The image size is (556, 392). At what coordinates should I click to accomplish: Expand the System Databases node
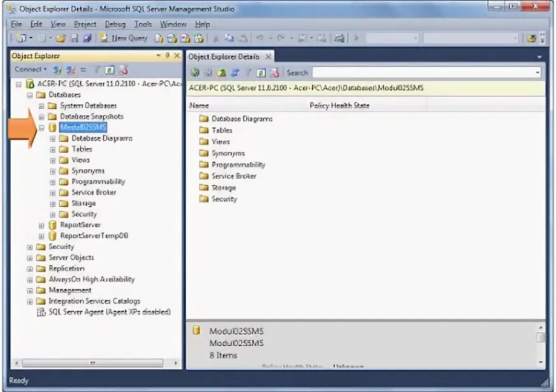[41, 106]
